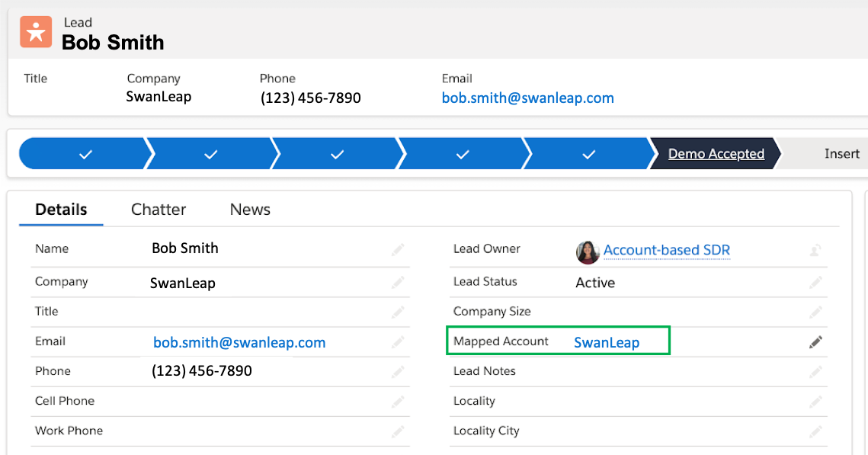Click the Lead Owner avatar photo
Viewport: 868px width, 455px height.
tap(588, 252)
